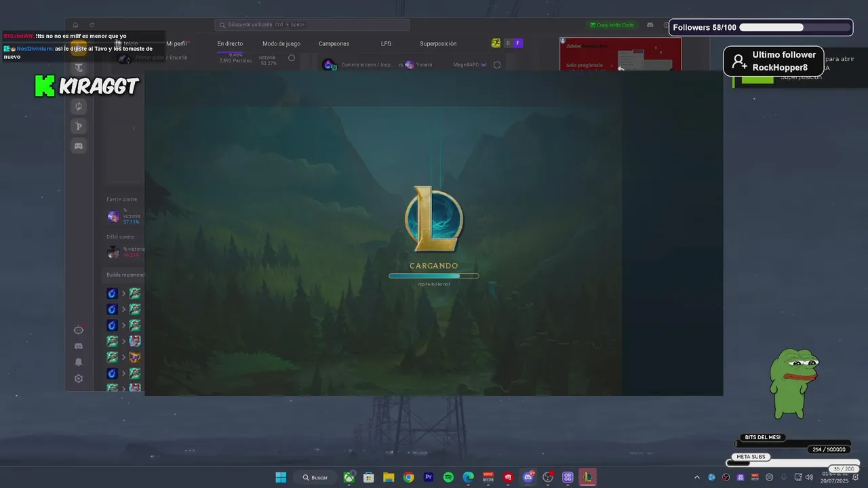Select the first recommended build row
Image resolution: width=868 pixels, height=488 pixels.
click(x=125, y=293)
